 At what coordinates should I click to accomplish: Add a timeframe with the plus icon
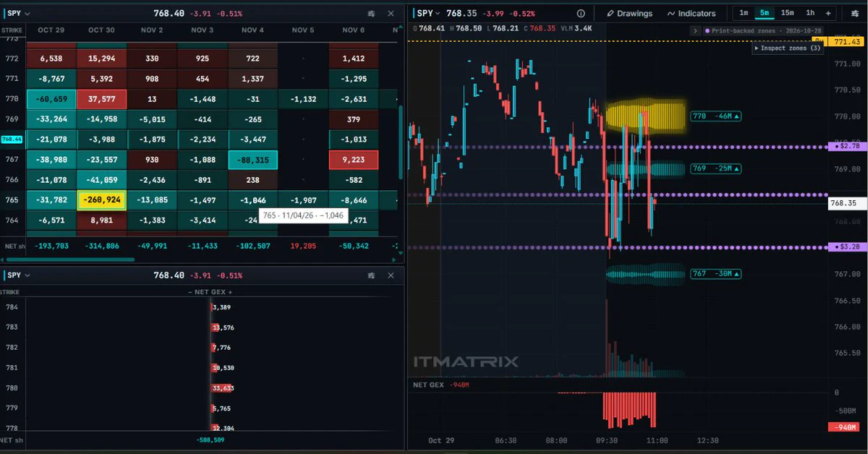click(x=828, y=13)
